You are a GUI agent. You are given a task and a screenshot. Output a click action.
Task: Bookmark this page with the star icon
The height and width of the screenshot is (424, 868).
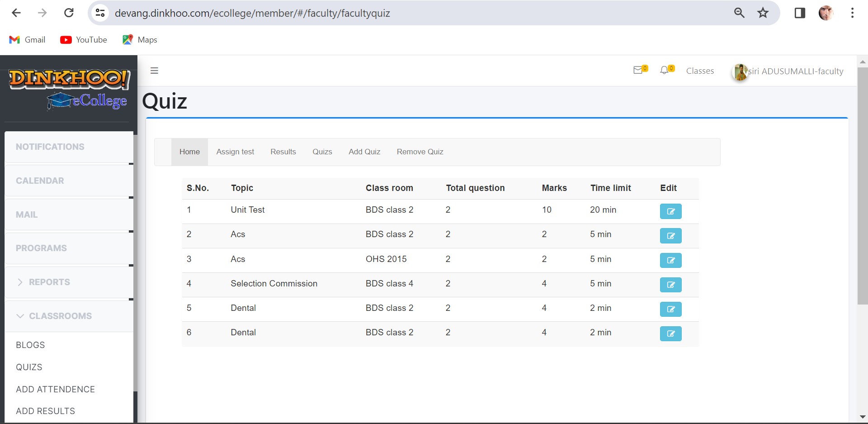pyautogui.click(x=763, y=13)
